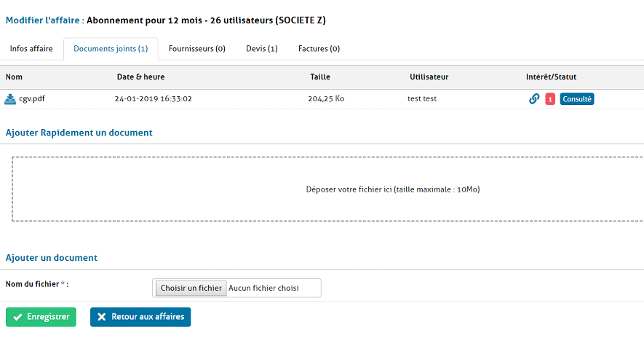Click the Taille column header
The height and width of the screenshot is (341, 644).
coord(320,77)
